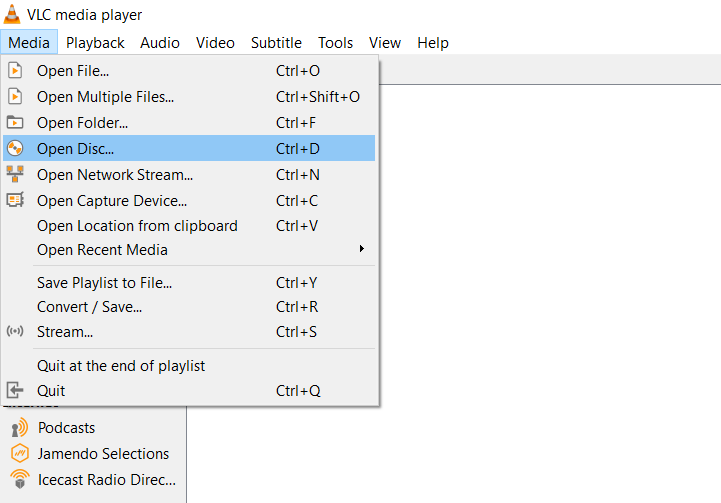Click the Open Capture Device icon
721x503 pixels.
15,201
